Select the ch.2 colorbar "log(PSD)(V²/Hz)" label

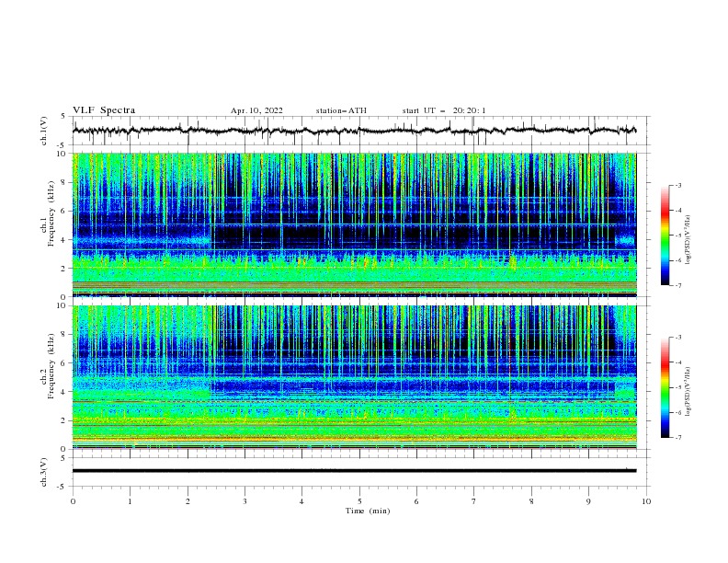tap(688, 392)
